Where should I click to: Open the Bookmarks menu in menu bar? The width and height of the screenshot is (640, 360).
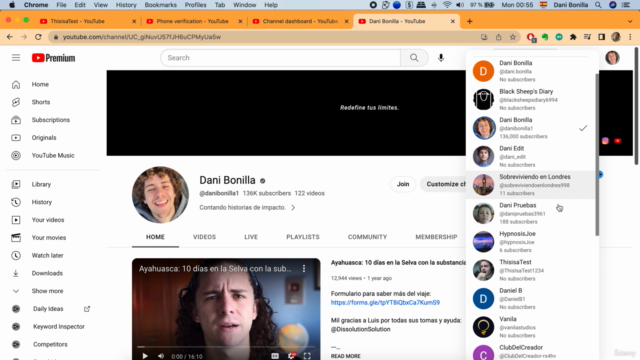(x=160, y=5)
